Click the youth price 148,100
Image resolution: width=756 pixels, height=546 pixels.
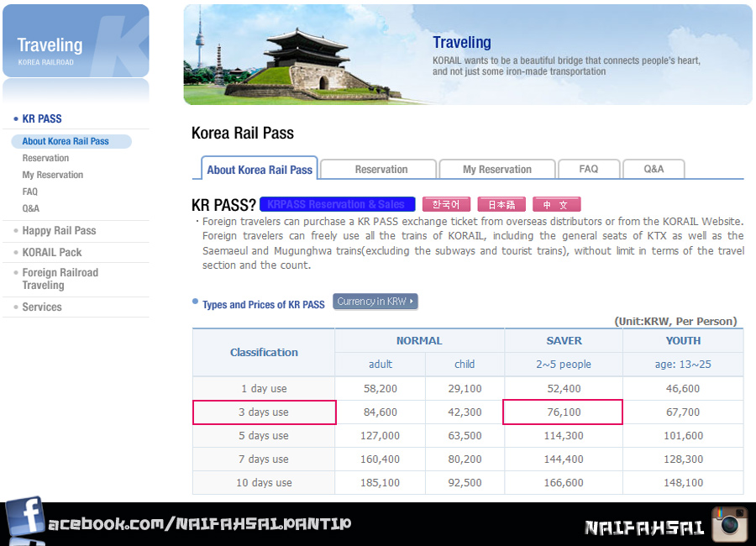click(683, 482)
